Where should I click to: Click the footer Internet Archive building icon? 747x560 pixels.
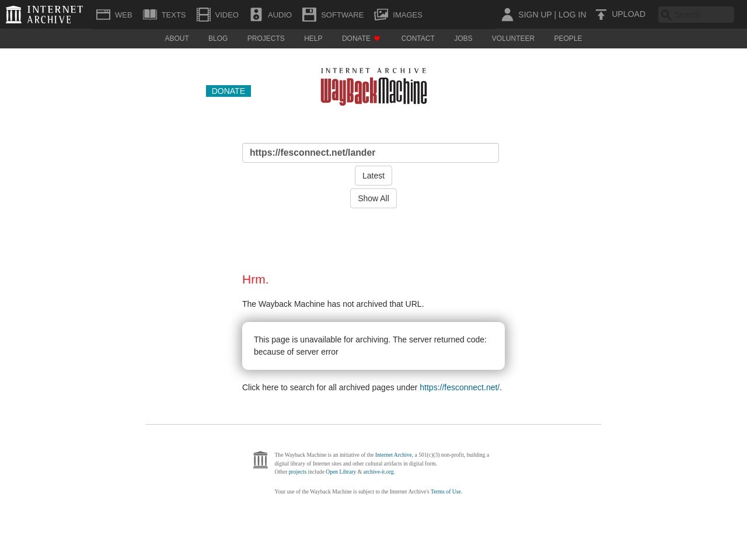coord(260,460)
